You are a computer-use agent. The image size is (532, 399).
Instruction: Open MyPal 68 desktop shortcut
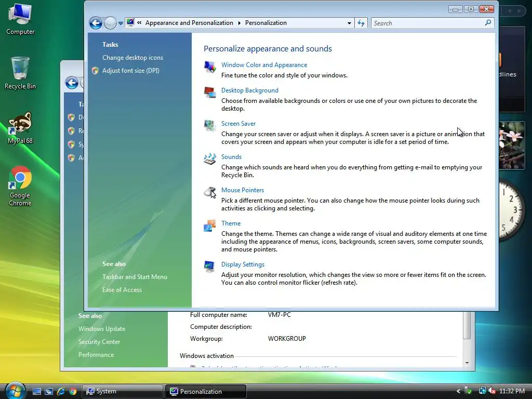20,128
